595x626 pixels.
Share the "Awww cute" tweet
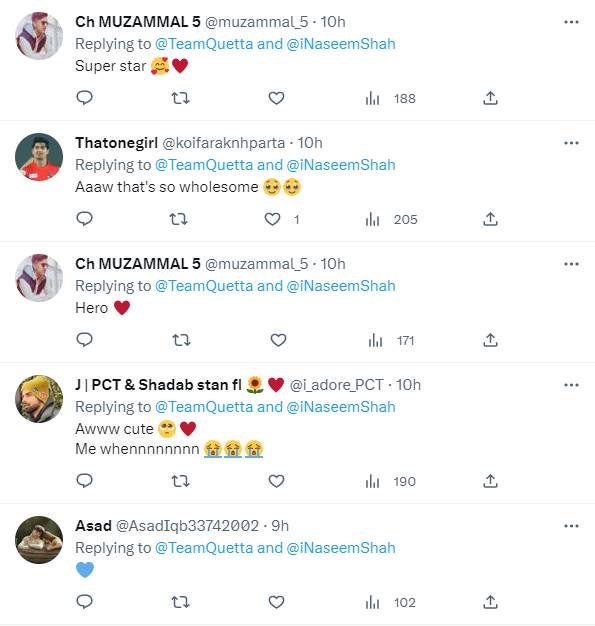[x=490, y=481]
